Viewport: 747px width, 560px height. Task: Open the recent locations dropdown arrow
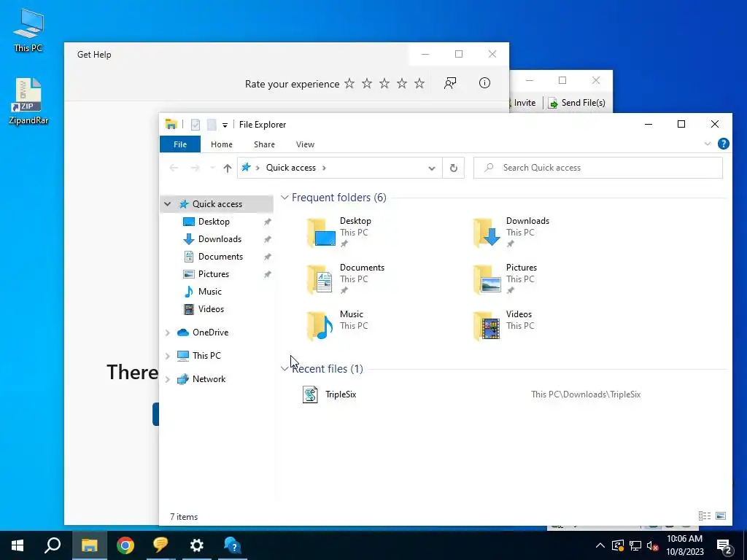point(212,168)
